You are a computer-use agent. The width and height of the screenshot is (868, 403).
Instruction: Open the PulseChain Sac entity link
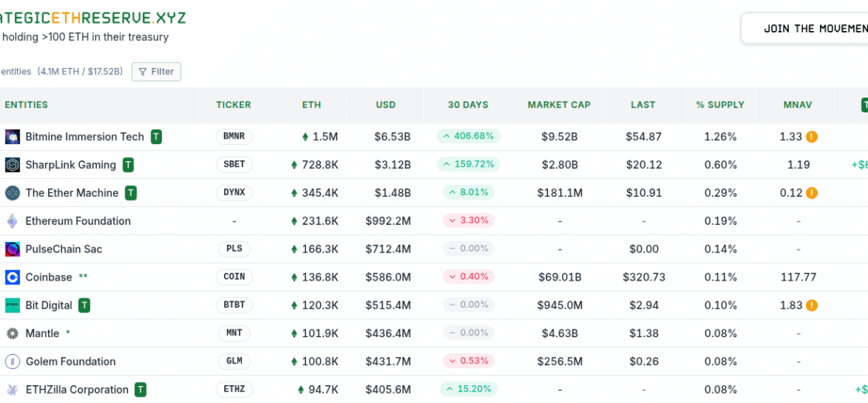pyautogui.click(x=64, y=249)
